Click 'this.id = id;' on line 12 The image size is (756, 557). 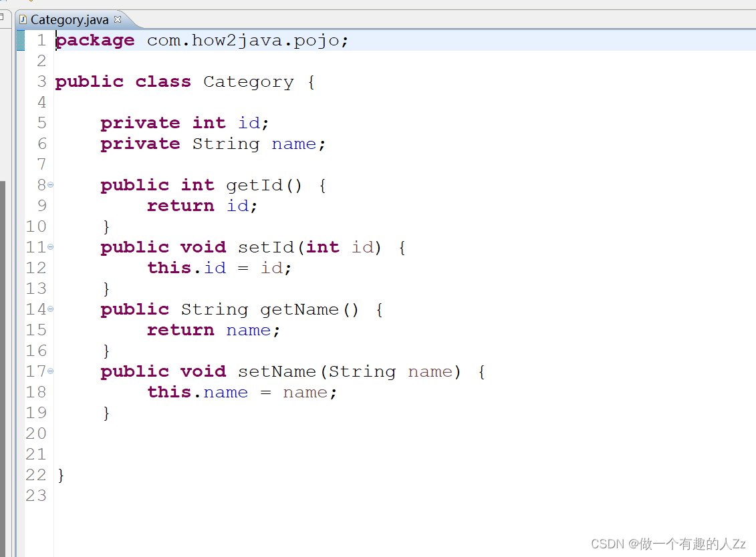[219, 268]
